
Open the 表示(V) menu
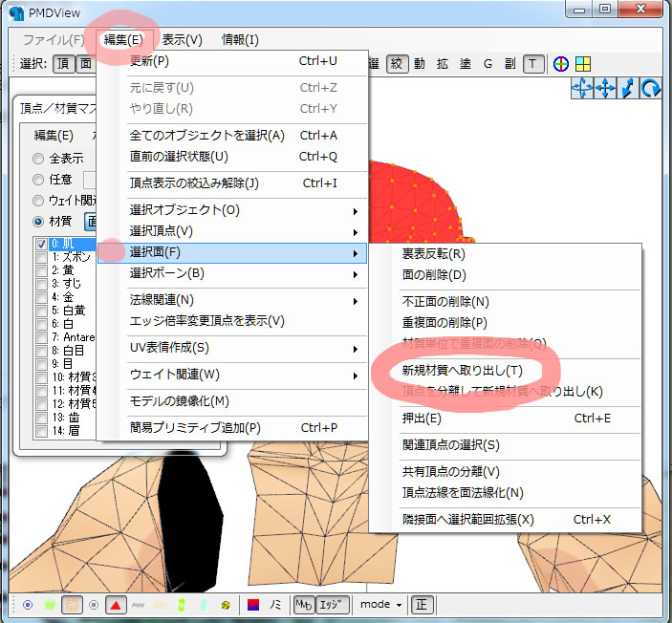point(182,40)
